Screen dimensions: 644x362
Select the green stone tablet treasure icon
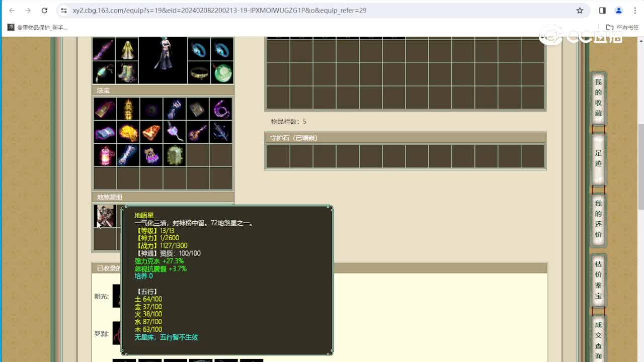[x=174, y=155]
